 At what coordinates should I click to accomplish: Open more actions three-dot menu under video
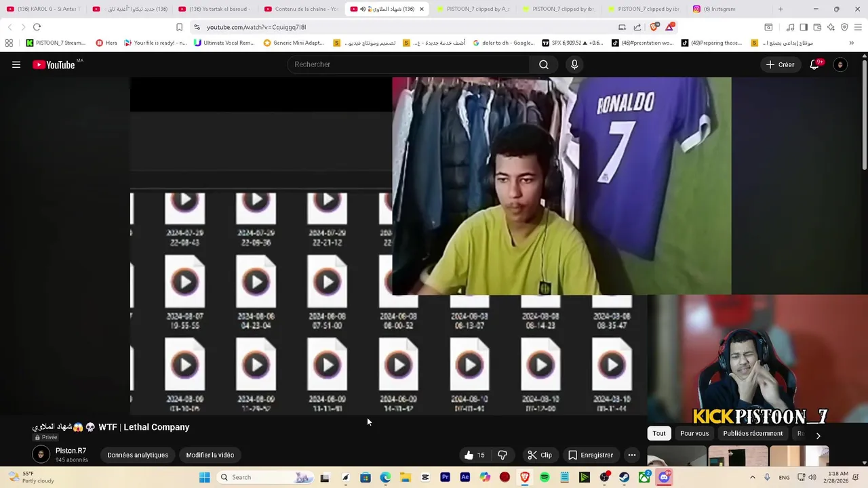click(x=631, y=455)
